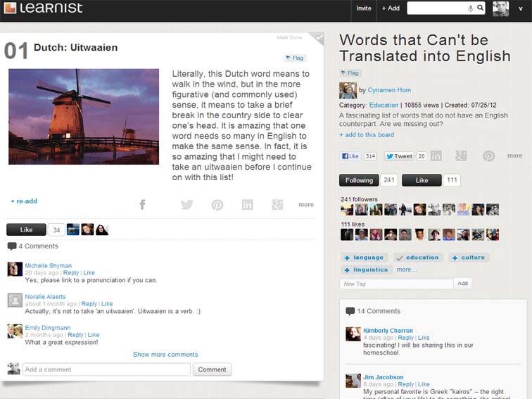The image size is (532, 399).
Task: Open the Education category link
Action: 384,105
